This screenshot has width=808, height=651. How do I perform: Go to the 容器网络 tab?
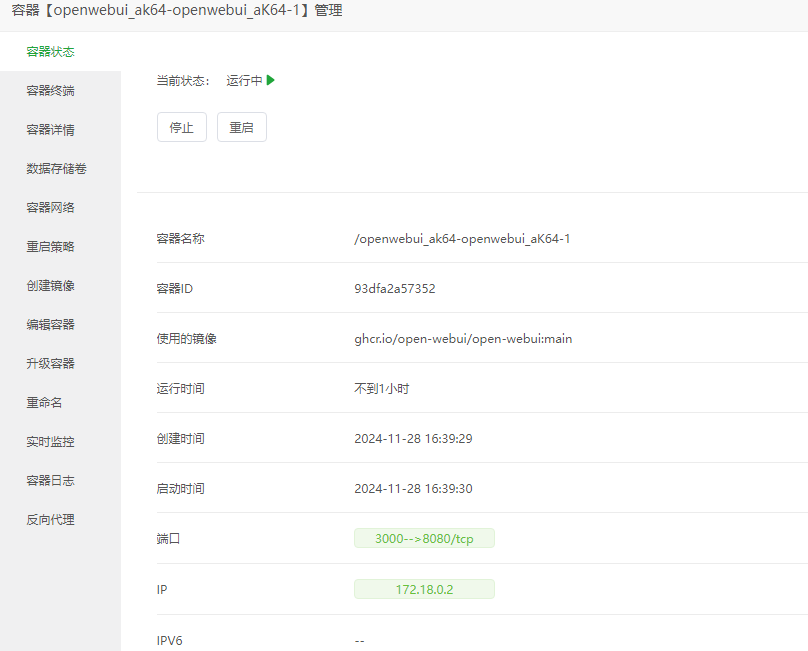(x=50, y=208)
